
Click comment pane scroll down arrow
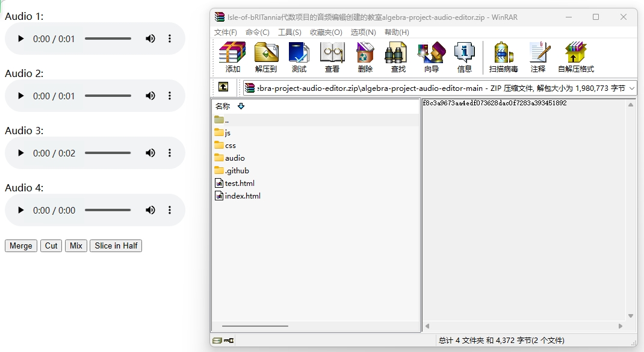[x=631, y=316]
